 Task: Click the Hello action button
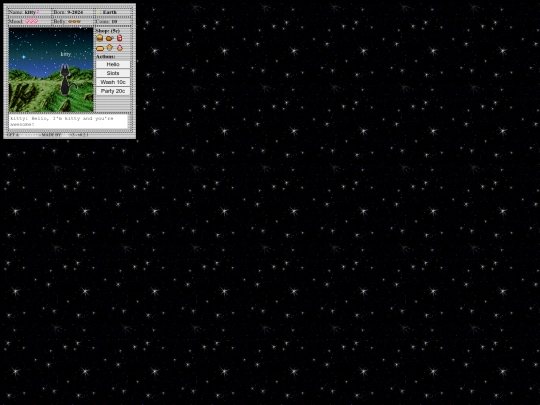[113, 64]
